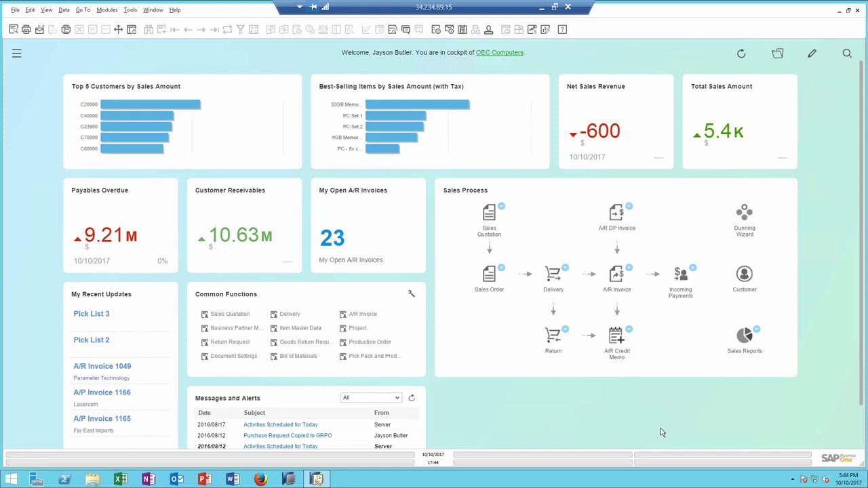Launch Excel from the Windows taskbar
This screenshot has width=868, height=488.
coord(120,479)
